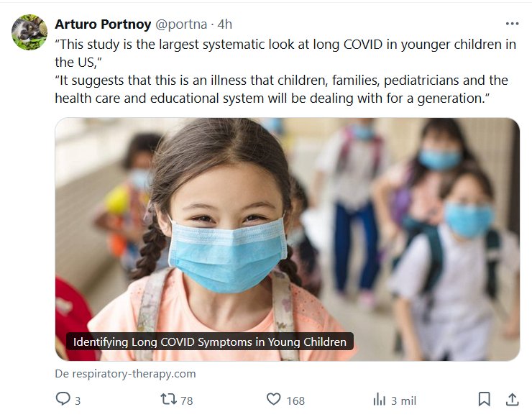532x417 pixels.
Task: Click the 3 replies count
Action: 78,400
